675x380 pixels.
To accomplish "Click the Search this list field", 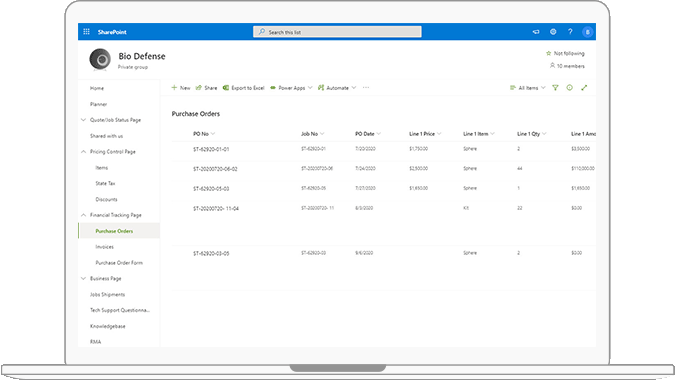I will click(x=337, y=32).
